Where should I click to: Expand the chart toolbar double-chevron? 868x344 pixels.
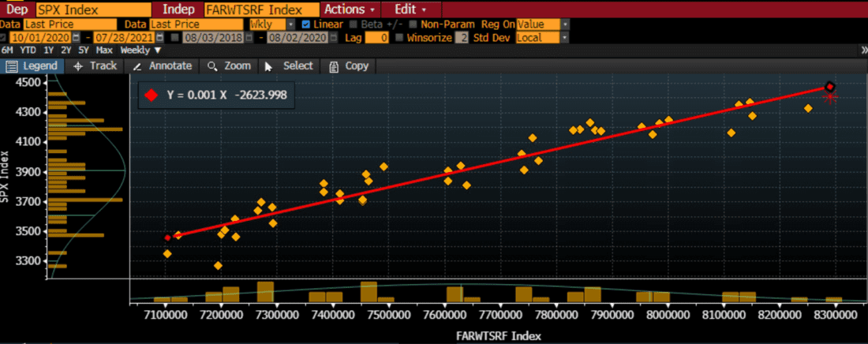[863, 50]
